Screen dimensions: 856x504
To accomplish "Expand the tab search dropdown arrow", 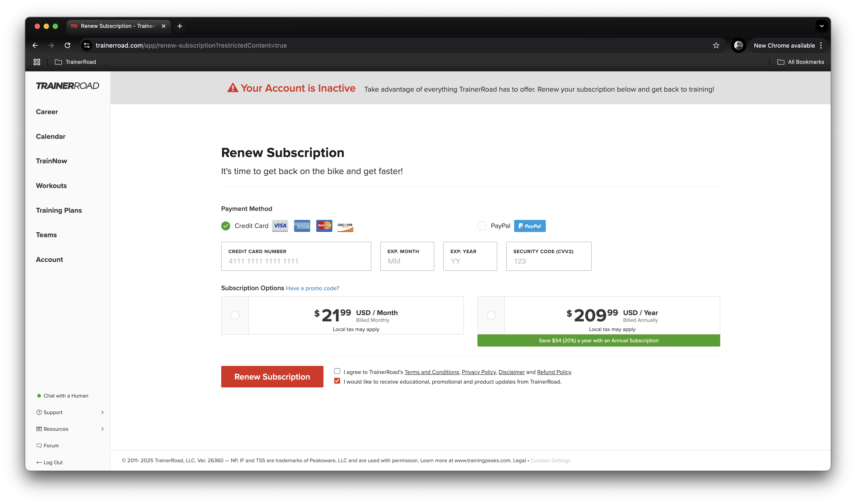I will pos(821,26).
